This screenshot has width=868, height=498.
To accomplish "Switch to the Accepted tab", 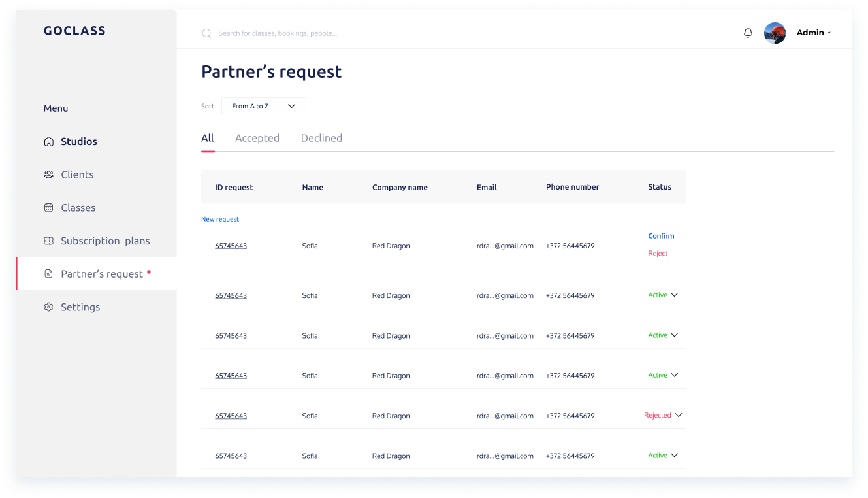I will point(257,138).
